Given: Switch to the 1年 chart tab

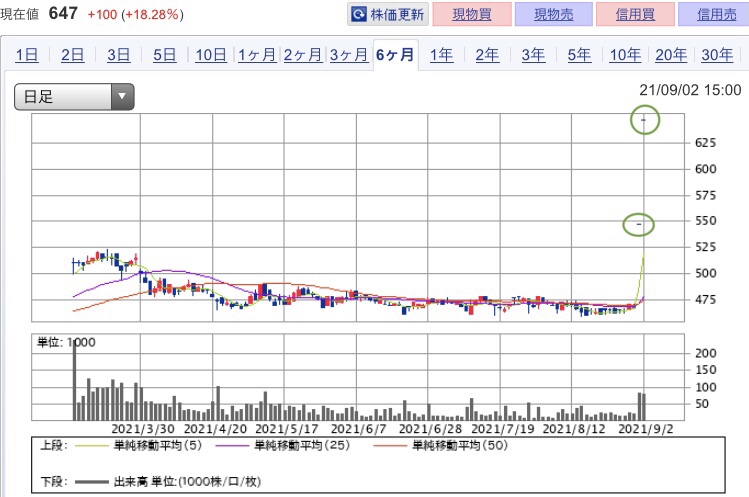Looking at the screenshot, I should 441,55.
